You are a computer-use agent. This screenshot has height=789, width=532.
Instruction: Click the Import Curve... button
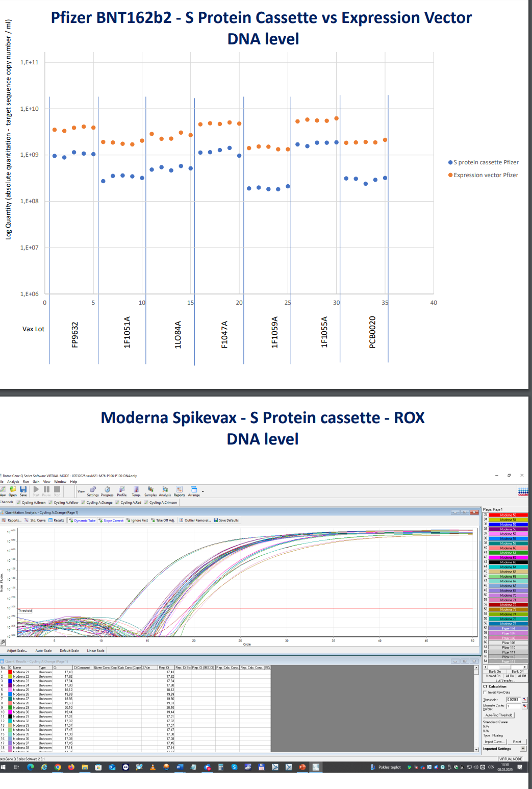(494, 742)
